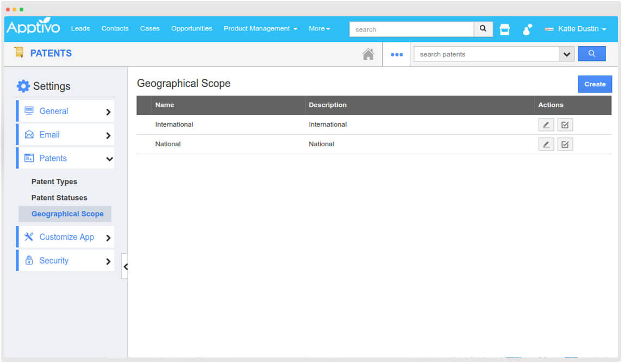
Task: Switch to the Opportunities app
Action: (x=191, y=29)
